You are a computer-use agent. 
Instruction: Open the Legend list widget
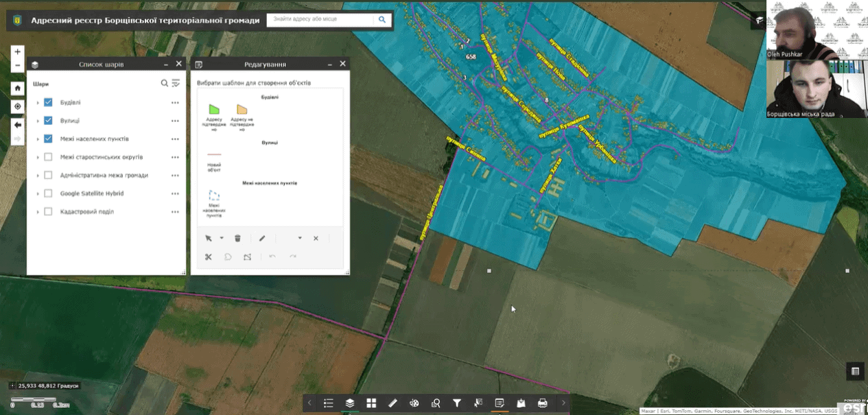(329, 403)
